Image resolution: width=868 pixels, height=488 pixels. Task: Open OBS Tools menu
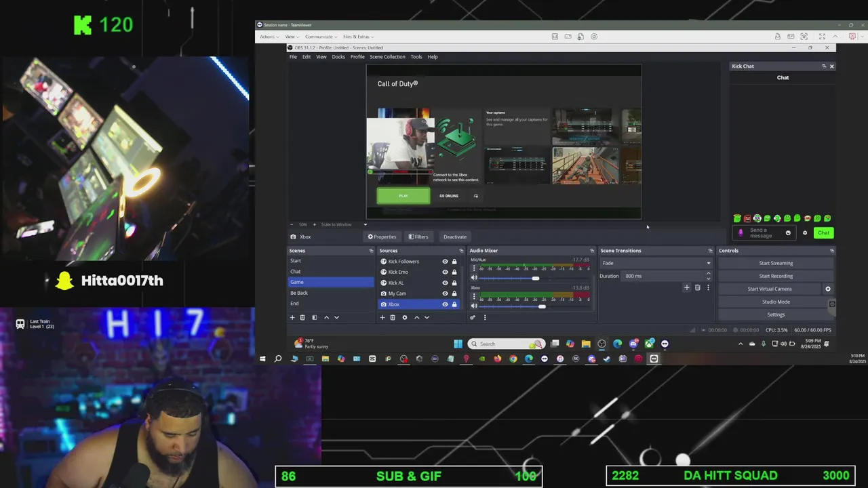[x=416, y=57]
